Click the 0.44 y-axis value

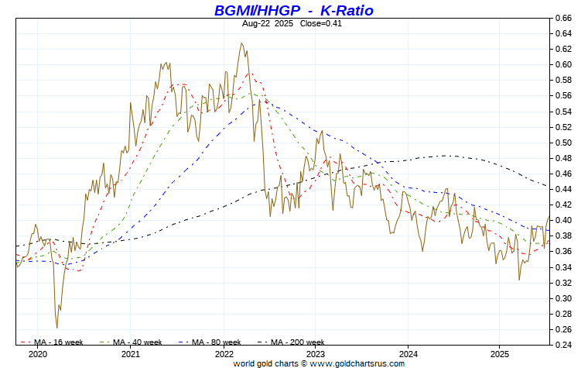pos(563,190)
